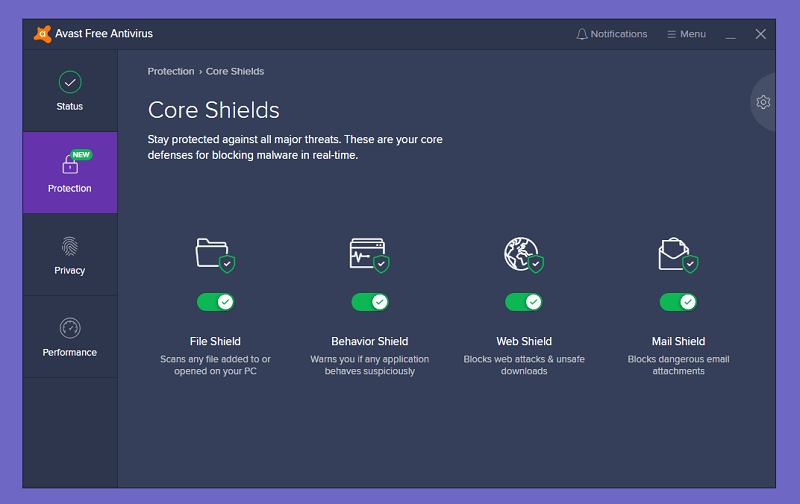Click the Mail Shield envelope icon
Viewport: 800px width, 504px height.
pyautogui.click(x=678, y=255)
